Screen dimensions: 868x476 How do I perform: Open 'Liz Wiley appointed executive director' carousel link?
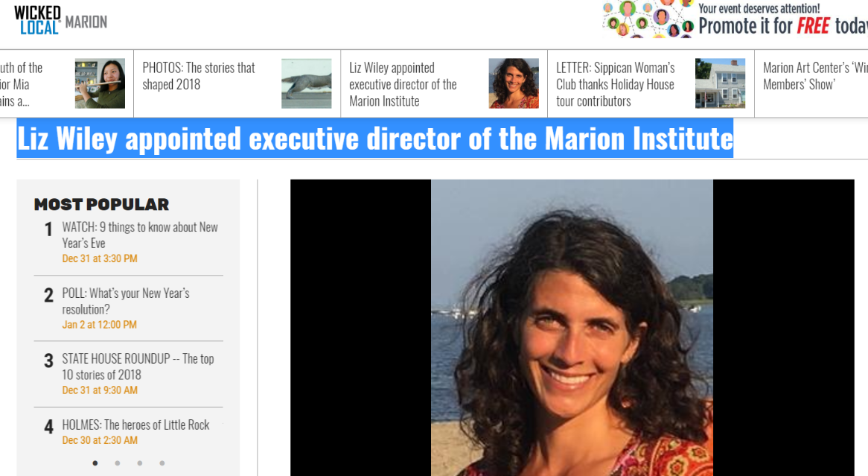coord(403,84)
